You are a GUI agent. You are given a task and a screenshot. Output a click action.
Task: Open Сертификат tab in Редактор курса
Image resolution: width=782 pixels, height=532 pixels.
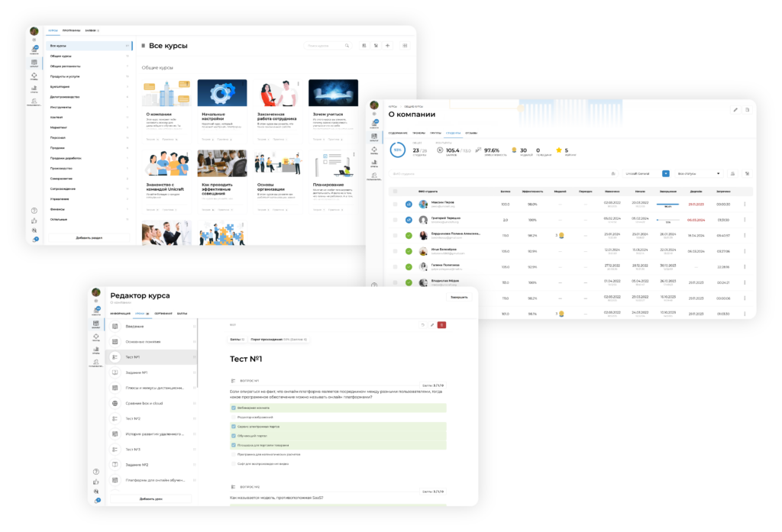(x=163, y=314)
